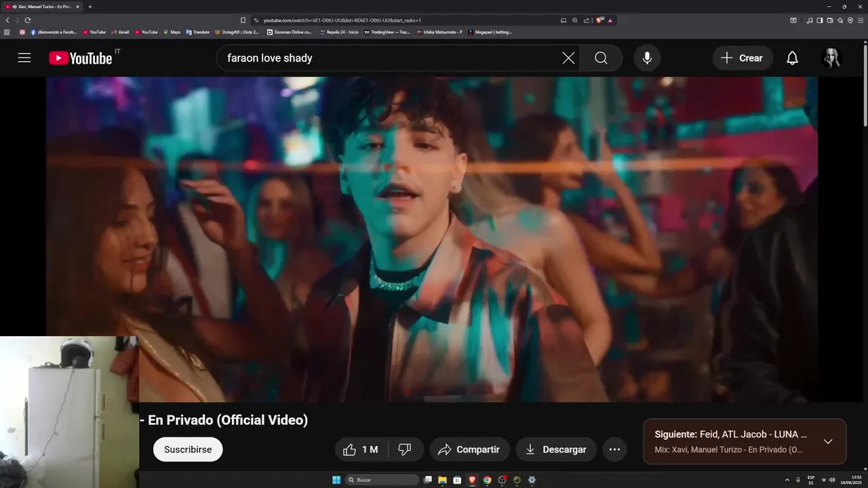Screen dimensions: 868x488
Task: Toggle the browser sidebar panel
Action: tap(820, 20)
